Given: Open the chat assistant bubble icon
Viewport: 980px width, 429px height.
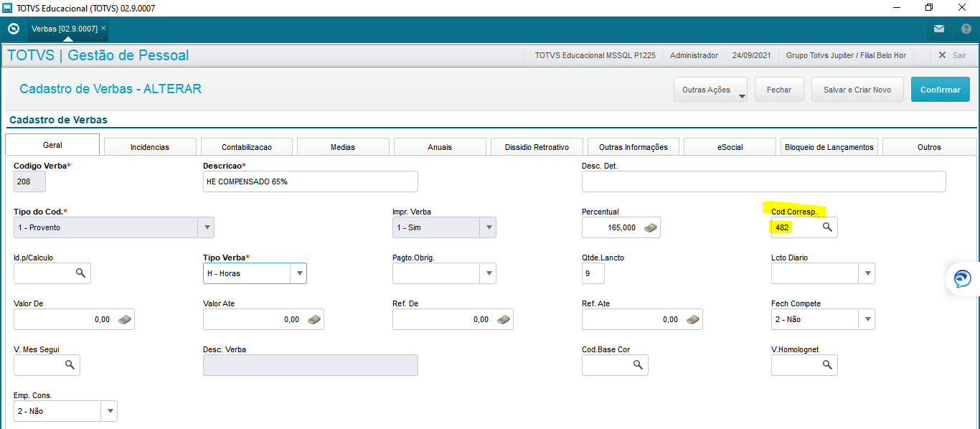Looking at the screenshot, I should 963,278.
